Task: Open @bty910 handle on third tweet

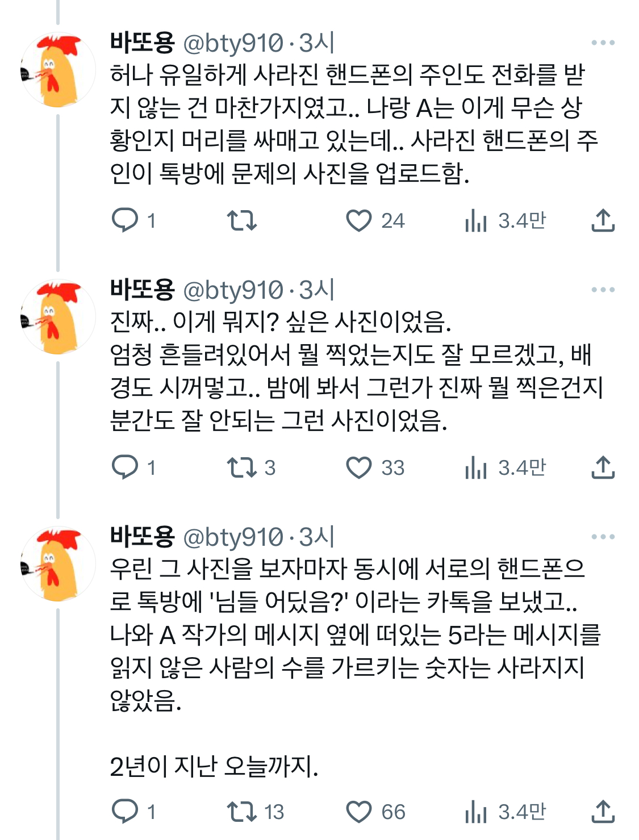Action: click(x=233, y=537)
